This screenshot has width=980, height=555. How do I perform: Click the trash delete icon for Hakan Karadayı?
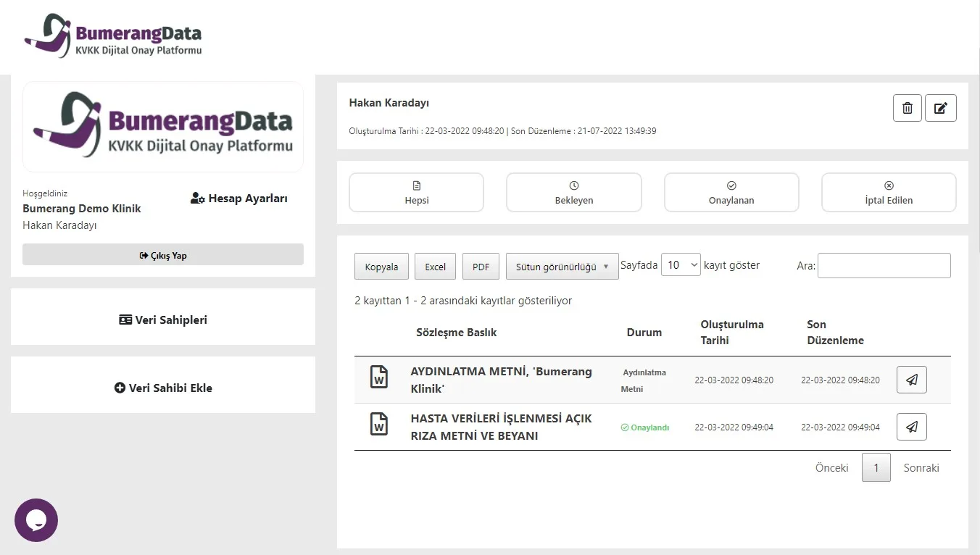pos(908,108)
